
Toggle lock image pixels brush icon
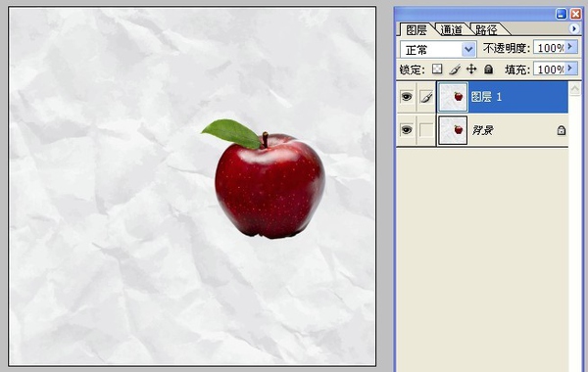click(455, 70)
